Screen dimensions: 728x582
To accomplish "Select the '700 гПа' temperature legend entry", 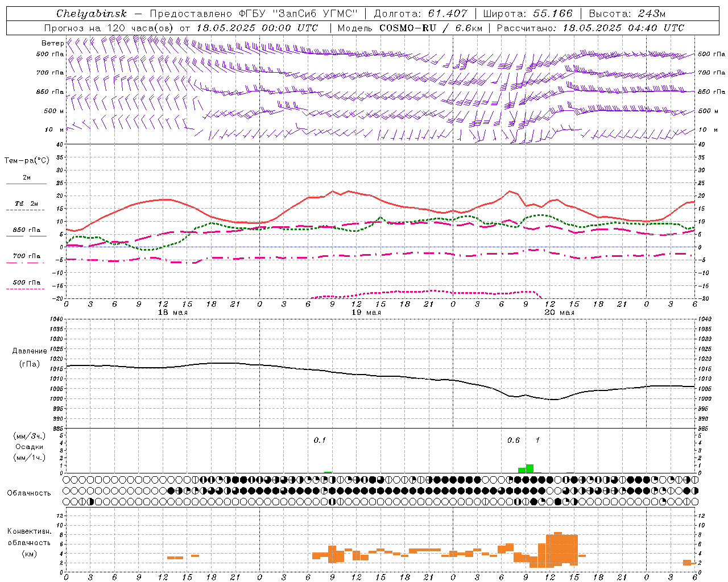I will pyautogui.click(x=27, y=256).
